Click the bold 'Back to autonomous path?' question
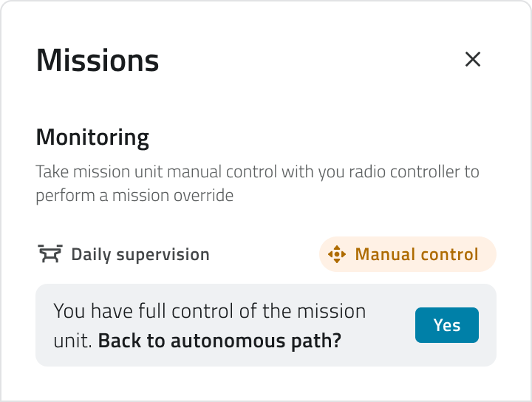 (219, 341)
